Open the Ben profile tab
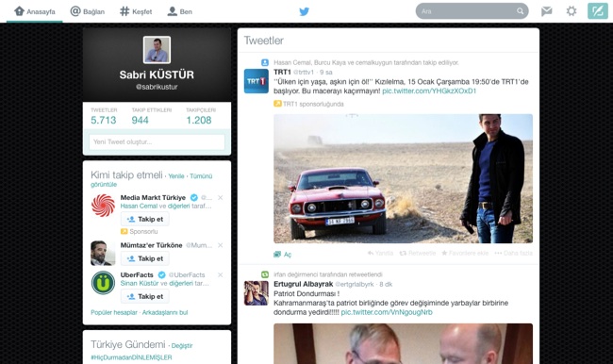The height and width of the screenshot is (364, 613). (x=180, y=11)
